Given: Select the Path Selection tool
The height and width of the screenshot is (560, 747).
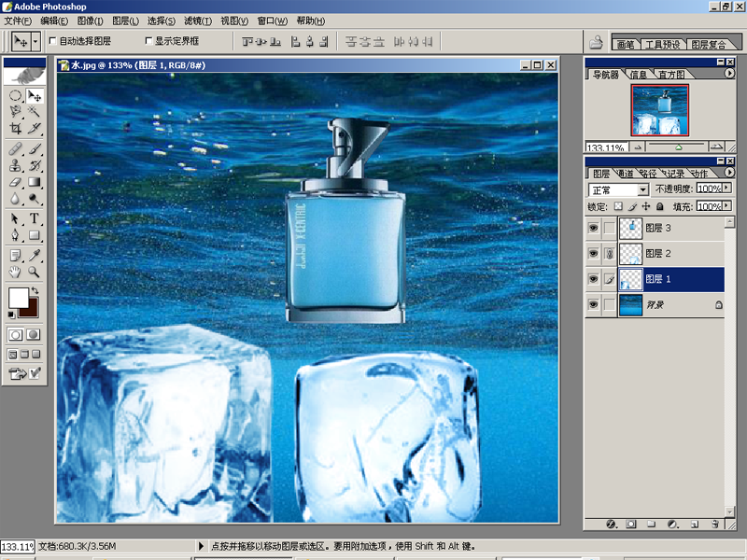Looking at the screenshot, I should [x=16, y=218].
